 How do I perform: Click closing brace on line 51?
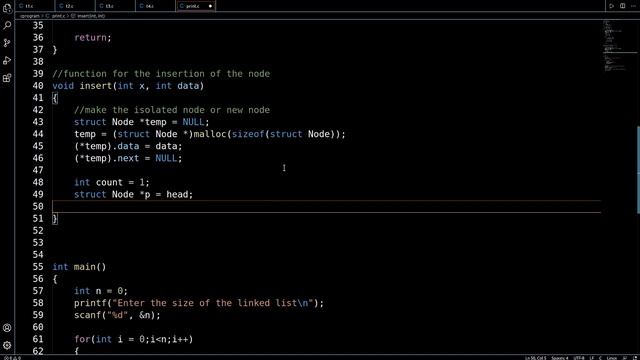pyautogui.click(x=55, y=219)
